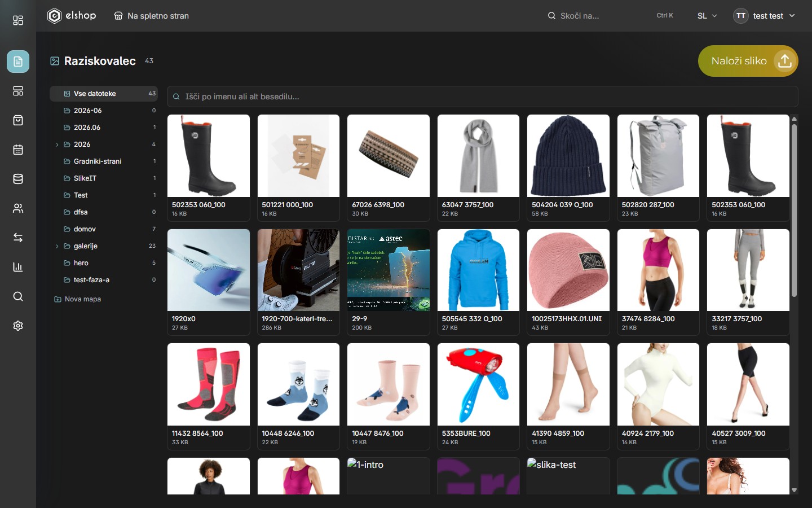Click Naloži sliko button
This screenshot has width=812, height=508.
point(748,61)
